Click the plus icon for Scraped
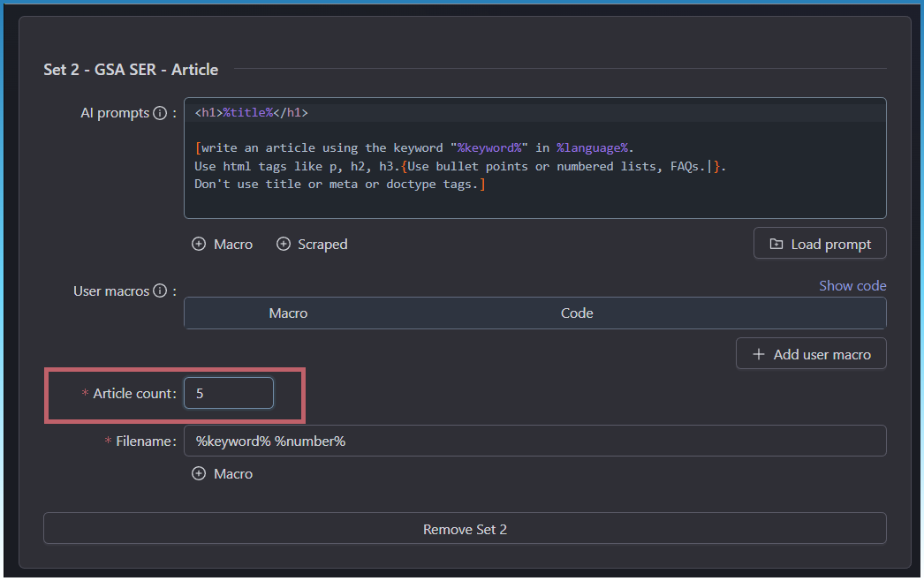The width and height of the screenshot is (924, 581). pos(284,245)
